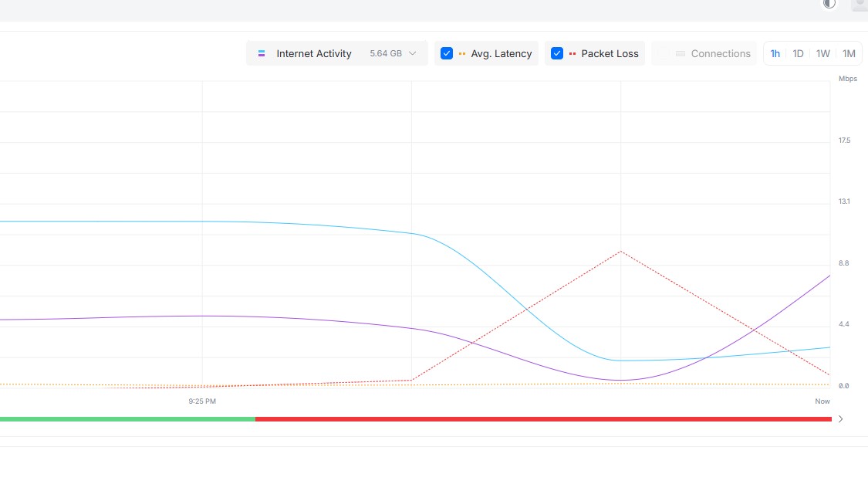Uncheck the Packet Loss checkbox
This screenshot has width=868, height=501.
pyautogui.click(x=556, y=53)
